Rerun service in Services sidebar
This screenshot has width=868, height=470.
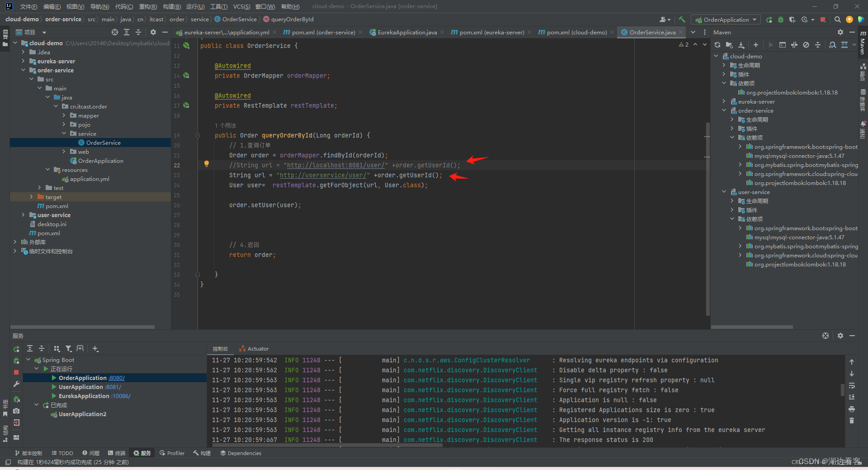pos(16,349)
